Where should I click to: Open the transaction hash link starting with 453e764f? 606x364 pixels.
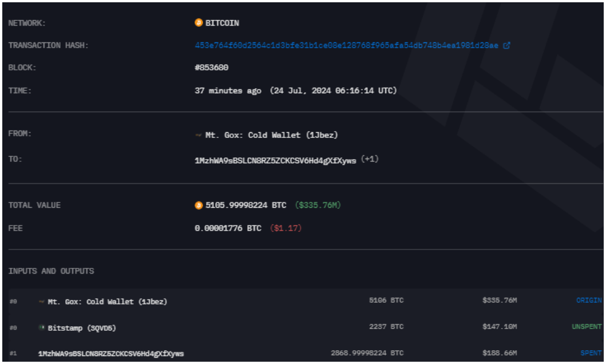tap(346, 46)
